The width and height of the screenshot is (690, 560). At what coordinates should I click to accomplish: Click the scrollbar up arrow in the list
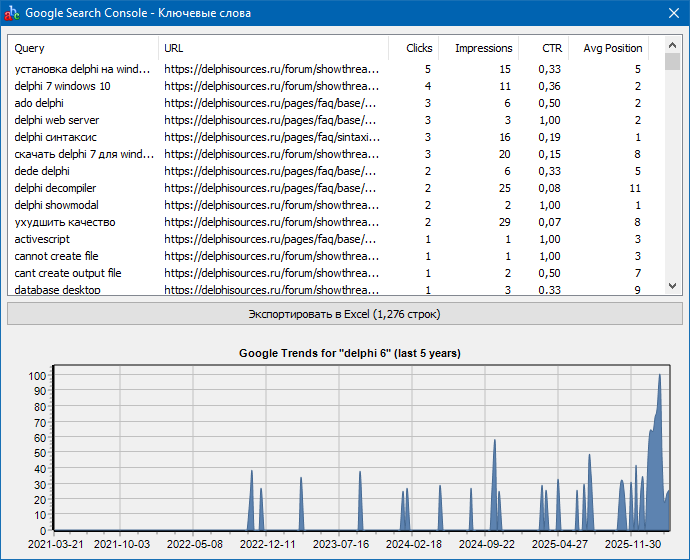pos(672,45)
